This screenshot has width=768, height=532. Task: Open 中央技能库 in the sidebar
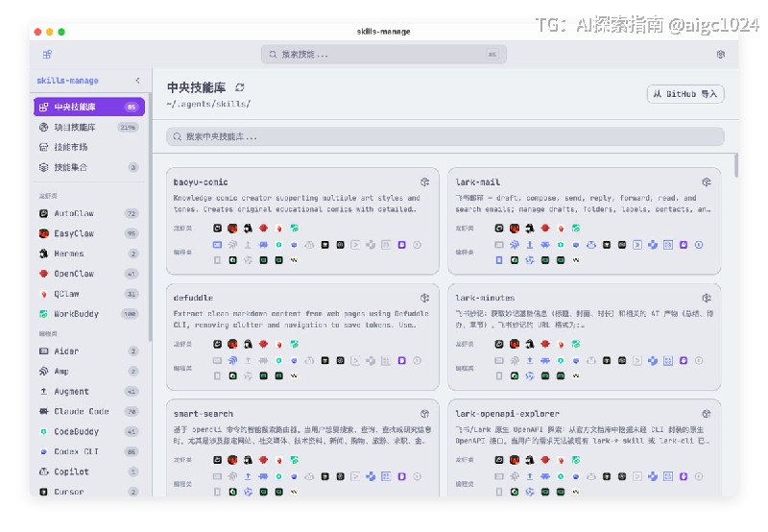(89, 107)
